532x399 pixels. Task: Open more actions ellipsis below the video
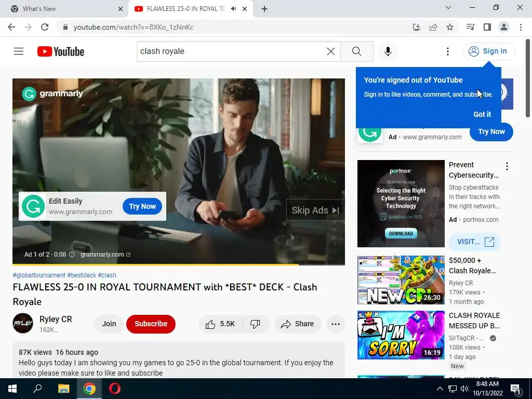[336, 324]
